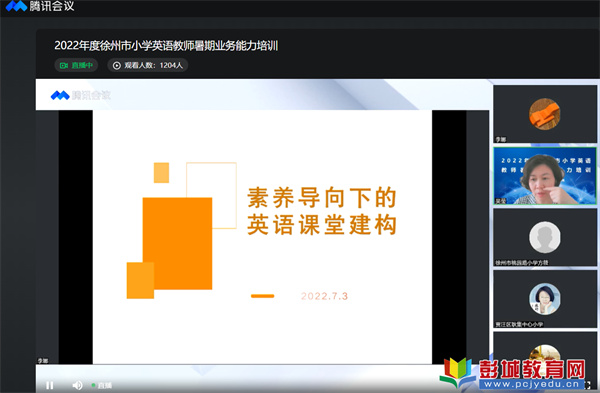Toggle fullscreen icon at player bottom right
The width and height of the screenshot is (600, 393).
588,385
